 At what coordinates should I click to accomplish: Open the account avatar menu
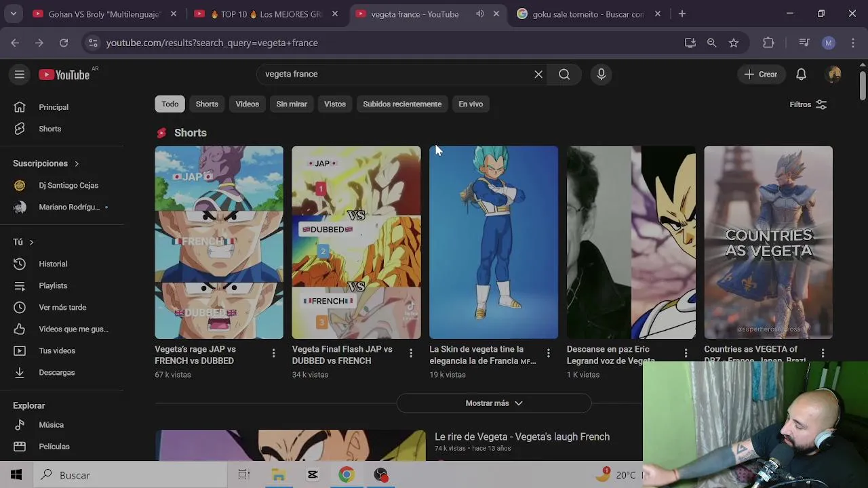834,75
